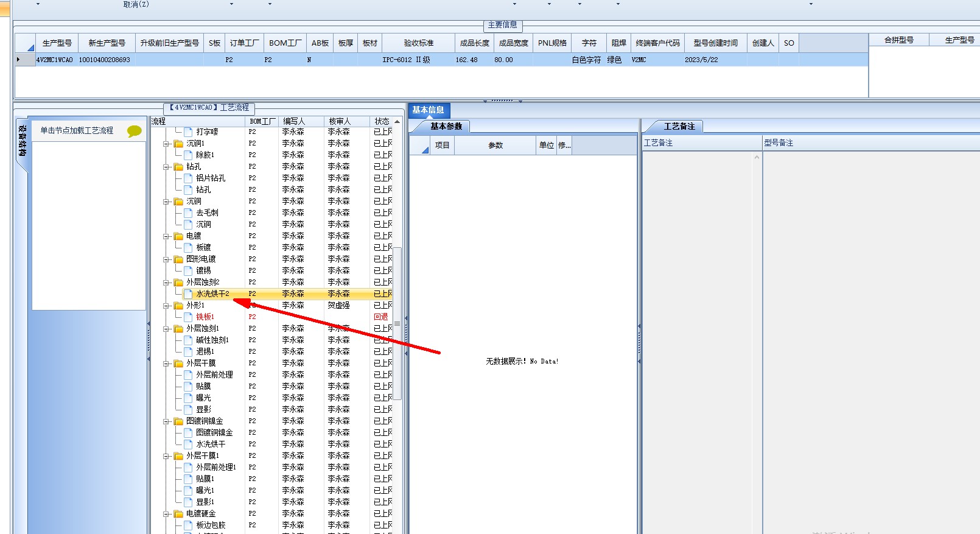Collapse the 外层干膜1 tree node
This screenshot has width=980, height=534.
pos(166,456)
